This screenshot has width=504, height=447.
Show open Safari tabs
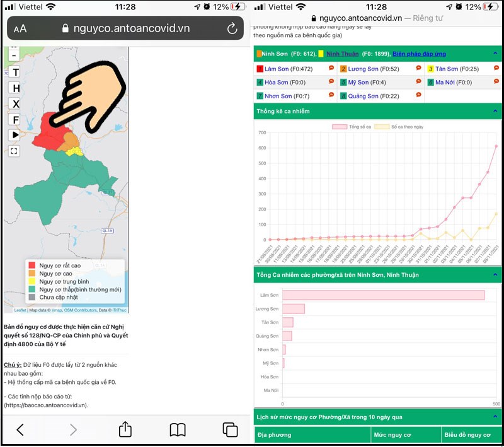pos(230,429)
